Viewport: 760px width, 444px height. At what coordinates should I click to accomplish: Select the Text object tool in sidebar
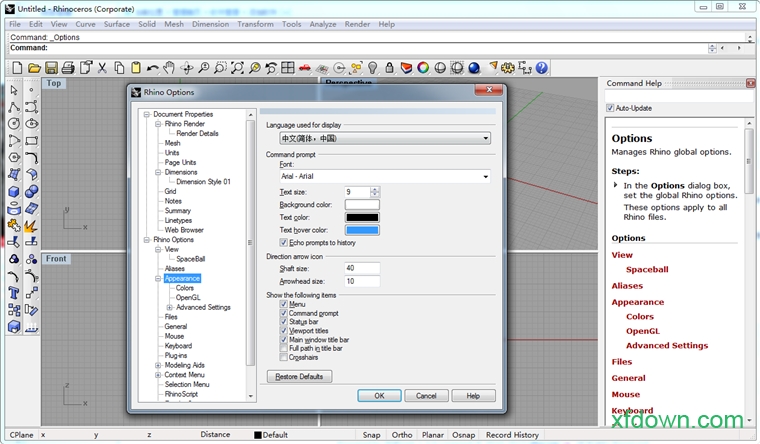pyautogui.click(x=14, y=292)
